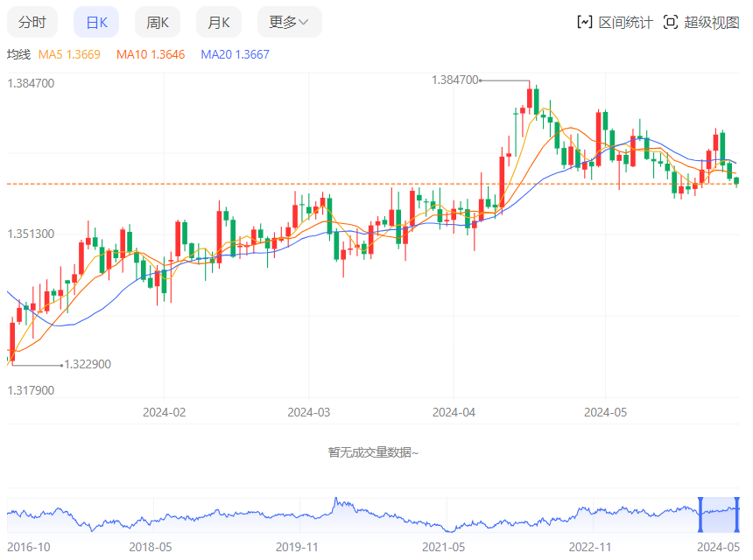The height and width of the screenshot is (560, 753).
Task: Click the 区间统计 text label
Action: click(626, 22)
